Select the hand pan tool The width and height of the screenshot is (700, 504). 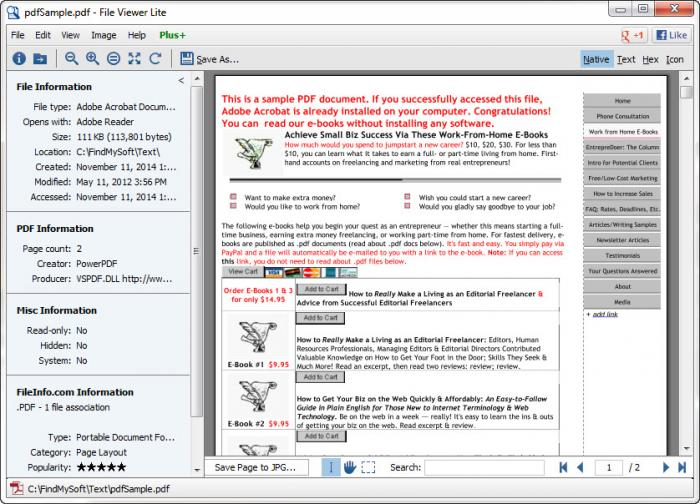pos(350,467)
